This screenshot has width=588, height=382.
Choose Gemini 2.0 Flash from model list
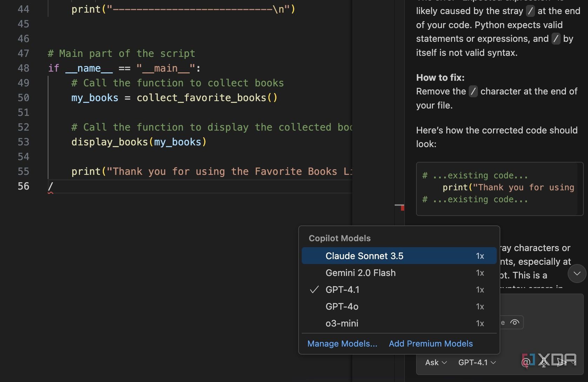pyautogui.click(x=360, y=273)
